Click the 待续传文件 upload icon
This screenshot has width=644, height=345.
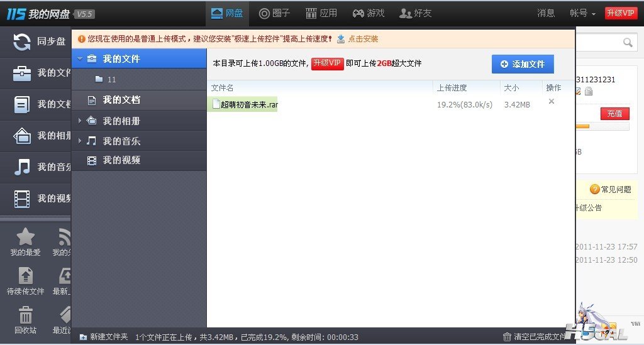click(25, 276)
